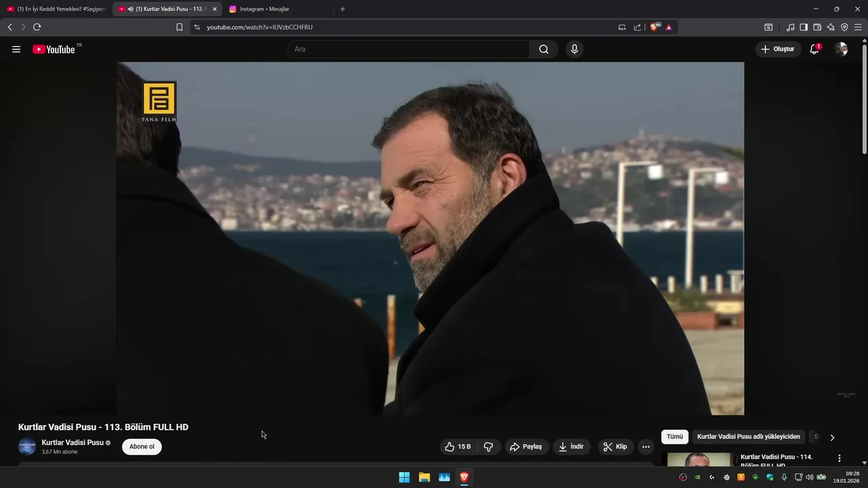Click the search magnifier button

[x=544, y=49]
